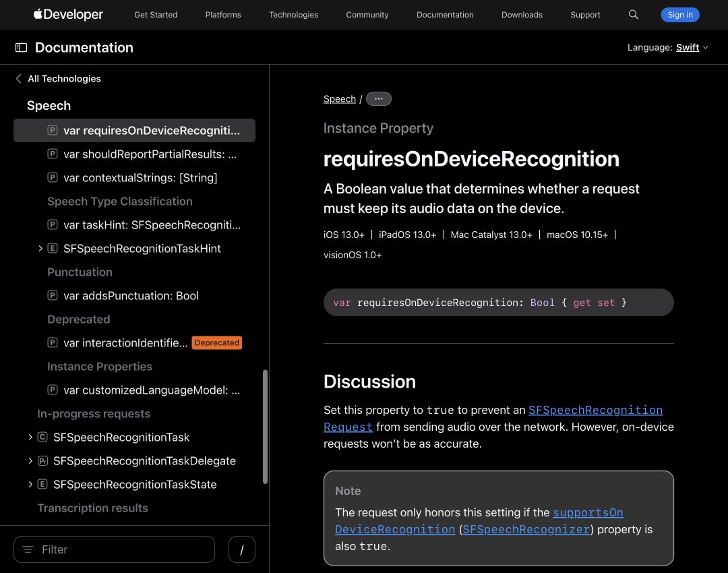Viewport: 728px width, 573px height.
Task: Click the Sign in button
Action: pos(679,15)
